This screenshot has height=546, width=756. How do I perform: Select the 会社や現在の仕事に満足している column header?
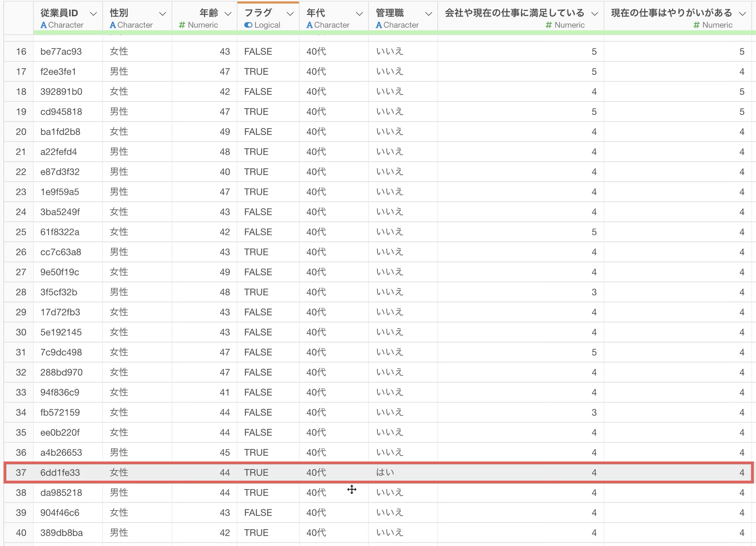point(514,13)
